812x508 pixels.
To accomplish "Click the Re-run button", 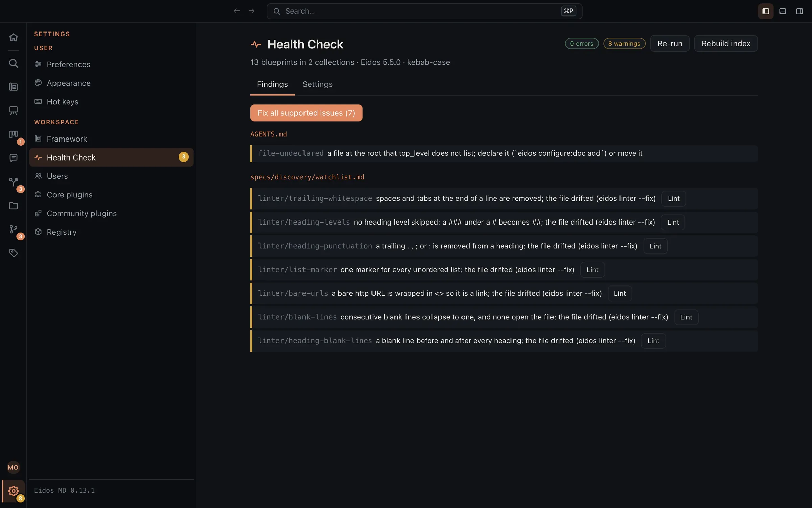I will [x=670, y=44].
